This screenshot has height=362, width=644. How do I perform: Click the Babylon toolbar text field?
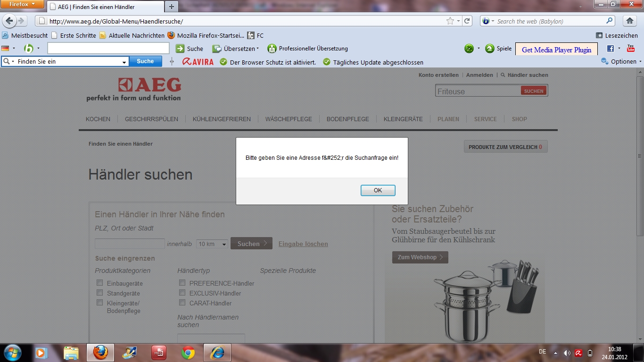[x=108, y=48]
